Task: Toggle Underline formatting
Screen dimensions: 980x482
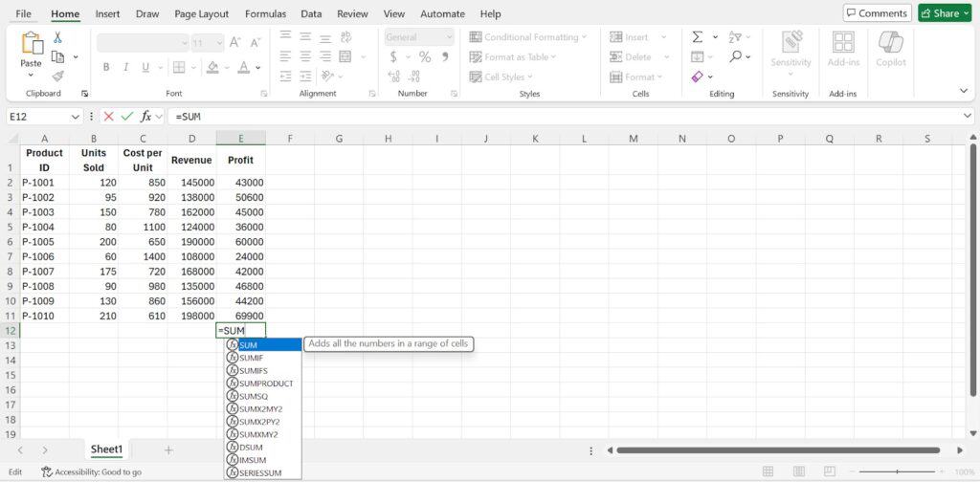Action: tap(145, 67)
